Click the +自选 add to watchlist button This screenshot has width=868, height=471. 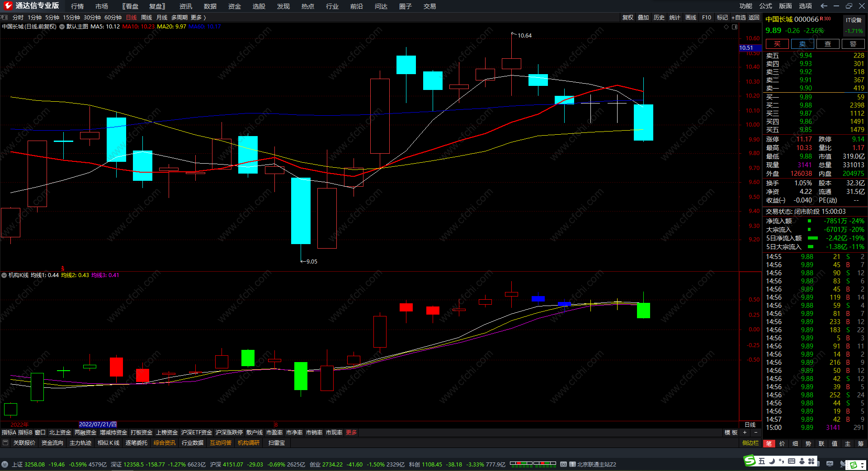[x=739, y=17]
